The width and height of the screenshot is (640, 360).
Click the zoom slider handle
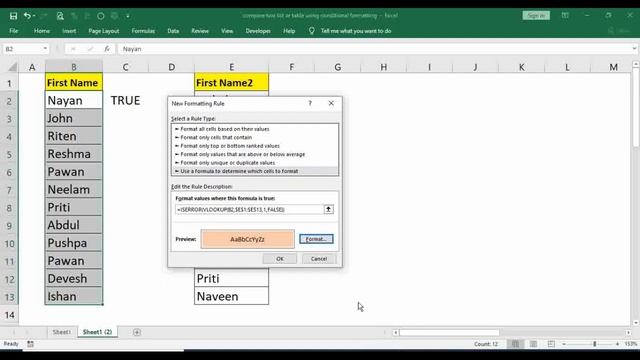[x=595, y=344]
